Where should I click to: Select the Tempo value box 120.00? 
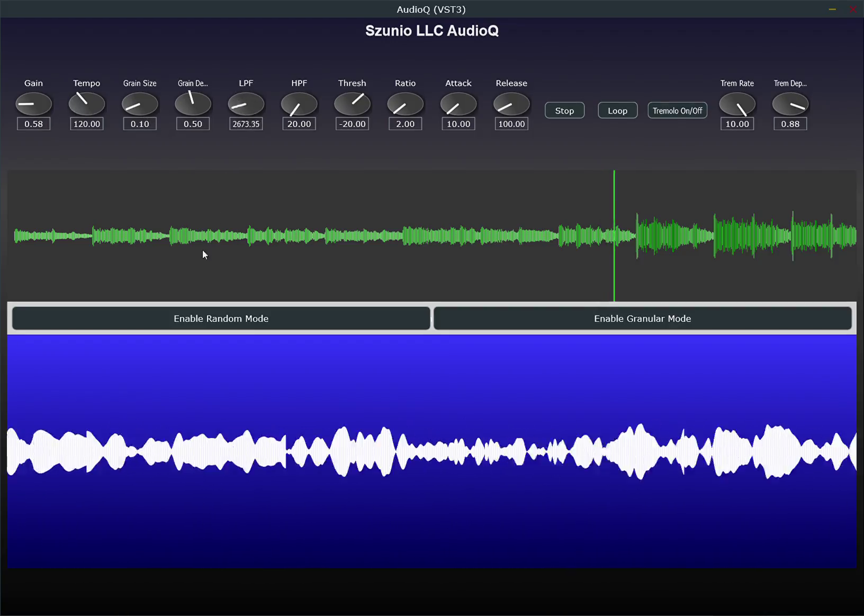(87, 124)
